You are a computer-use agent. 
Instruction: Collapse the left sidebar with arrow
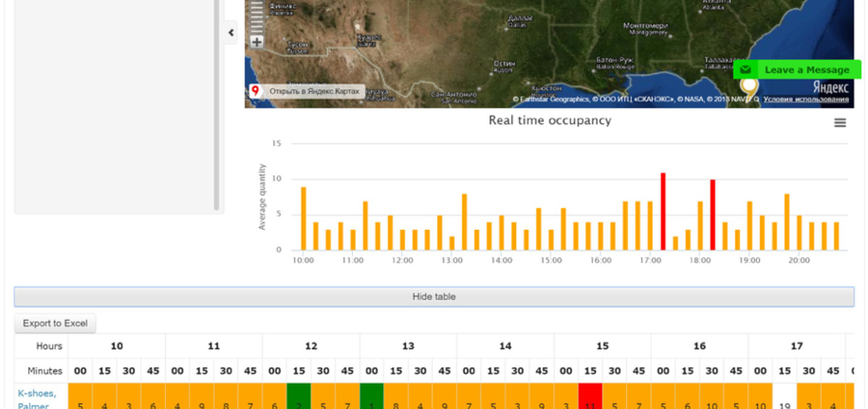tap(231, 33)
